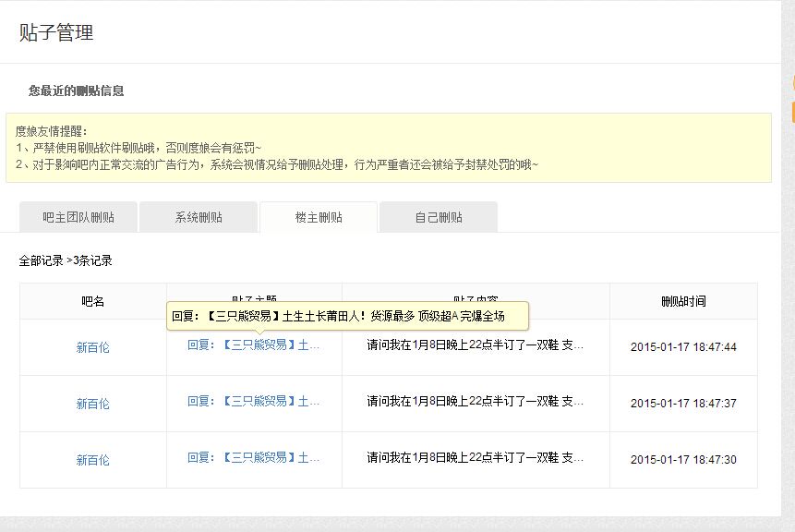This screenshot has height=532, width=795.
Task: Click the 您最近的删贴信息 section title
Action: tap(76, 91)
